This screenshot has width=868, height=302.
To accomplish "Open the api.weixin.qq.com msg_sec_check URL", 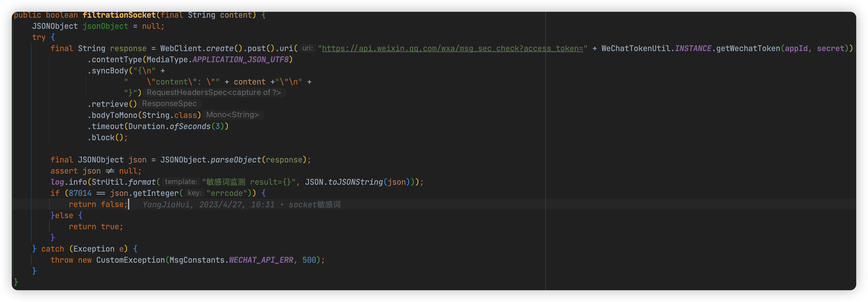I will (452, 48).
